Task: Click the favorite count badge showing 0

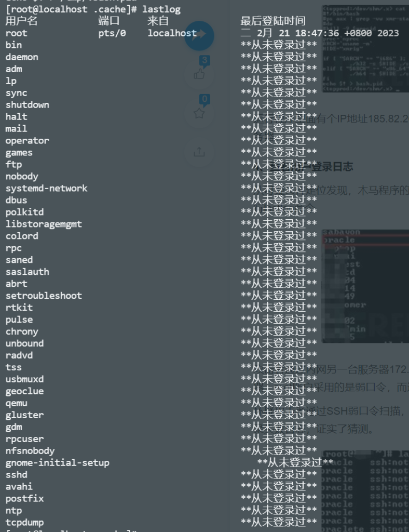Action: pyautogui.click(x=204, y=99)
